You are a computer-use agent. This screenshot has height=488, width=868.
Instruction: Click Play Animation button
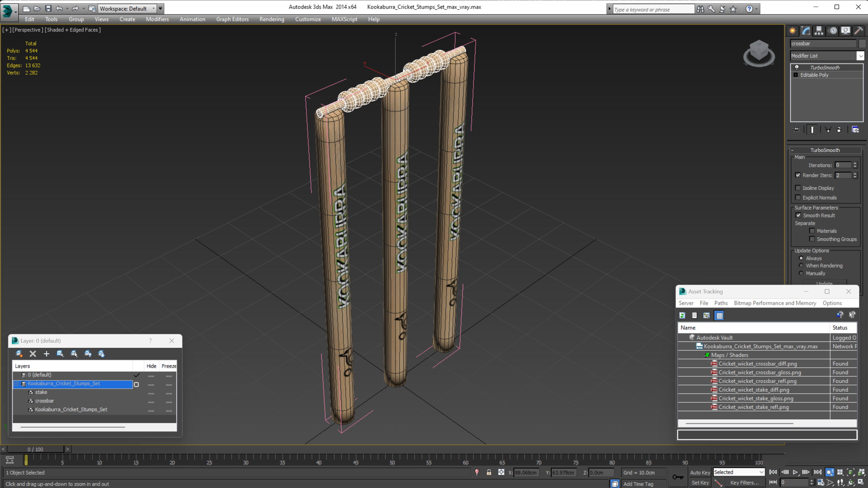pyautogui.click(x=795, y=472)
